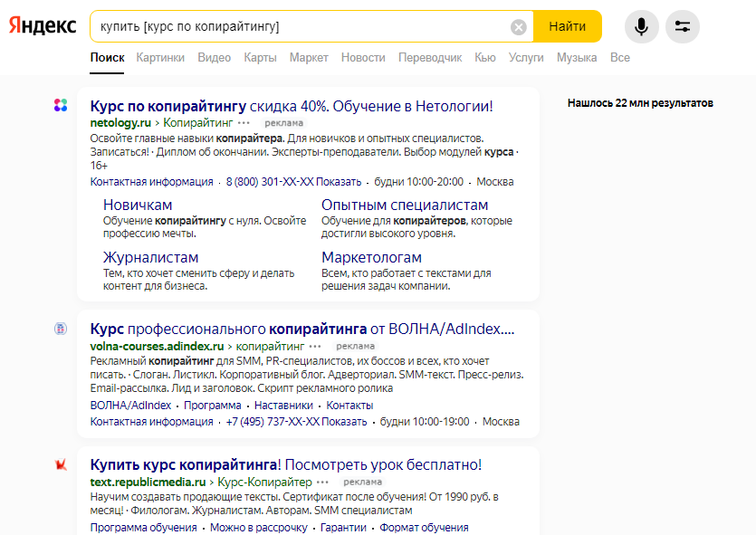Visit the netology.ru domain link
Image resolution: width=756 pixels, height=535 pixels.
click(120, 123)
